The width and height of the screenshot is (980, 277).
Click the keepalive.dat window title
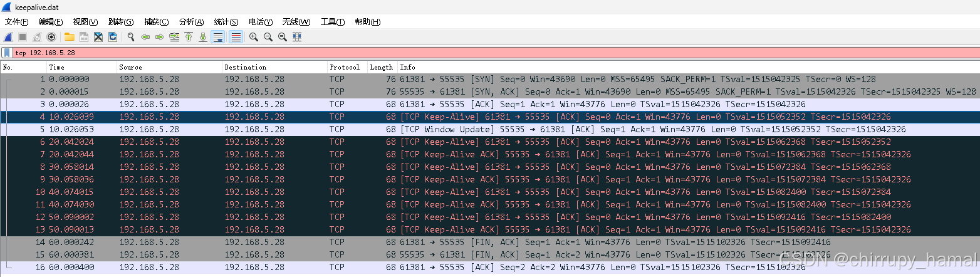(36, 7)
